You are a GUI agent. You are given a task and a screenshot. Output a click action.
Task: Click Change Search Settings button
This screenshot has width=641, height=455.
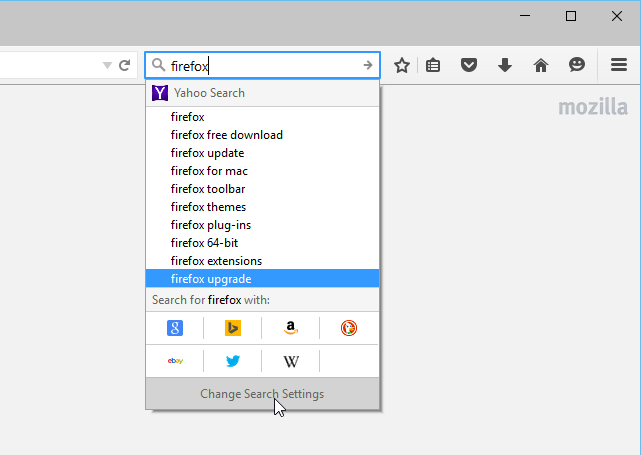point(262,394)
